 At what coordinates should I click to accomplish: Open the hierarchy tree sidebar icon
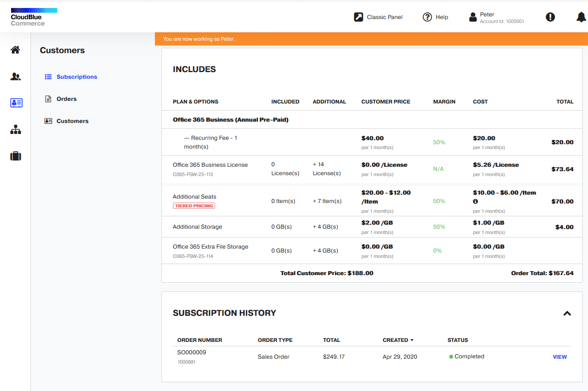pyautogui.click(x=15, y=130)
